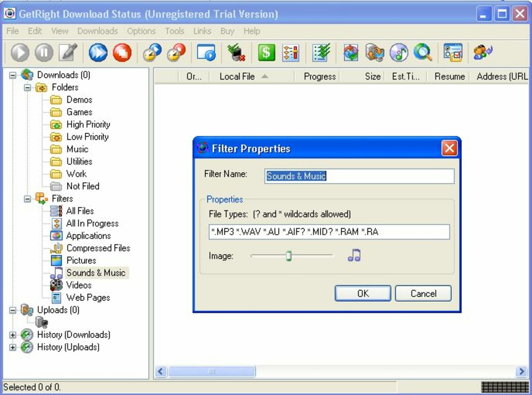This screenshot has height=395, width=532.
Task: Select the GetRight Browser toolbar icon
Action: click(205, 53)
